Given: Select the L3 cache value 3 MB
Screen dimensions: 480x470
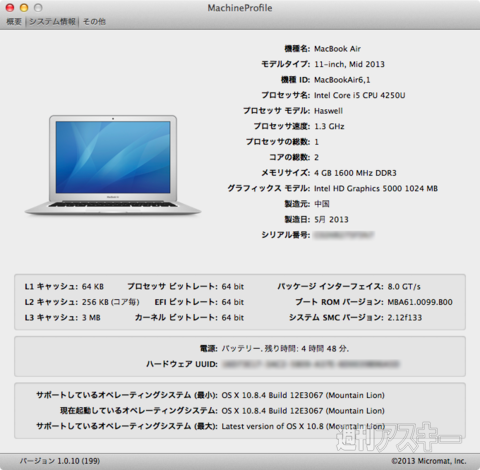Looking at the screenshot, I should coord(91,317).
